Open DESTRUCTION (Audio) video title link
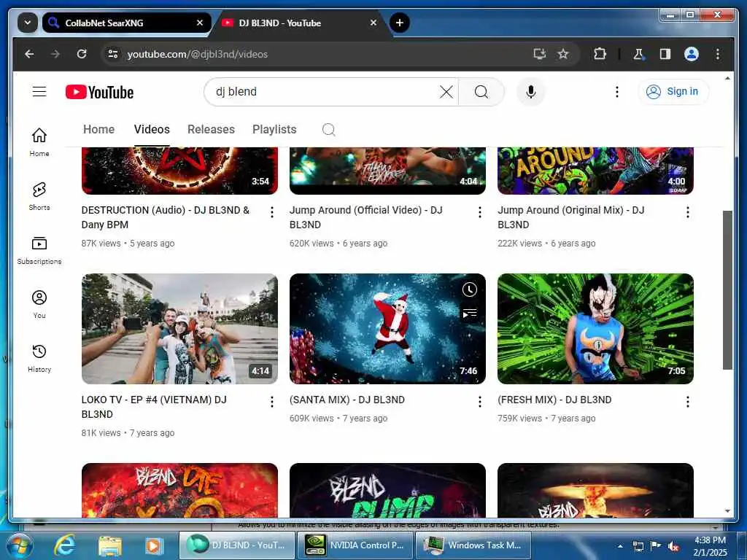This screenshot has width=747, height=560. (x=166, y=217)
